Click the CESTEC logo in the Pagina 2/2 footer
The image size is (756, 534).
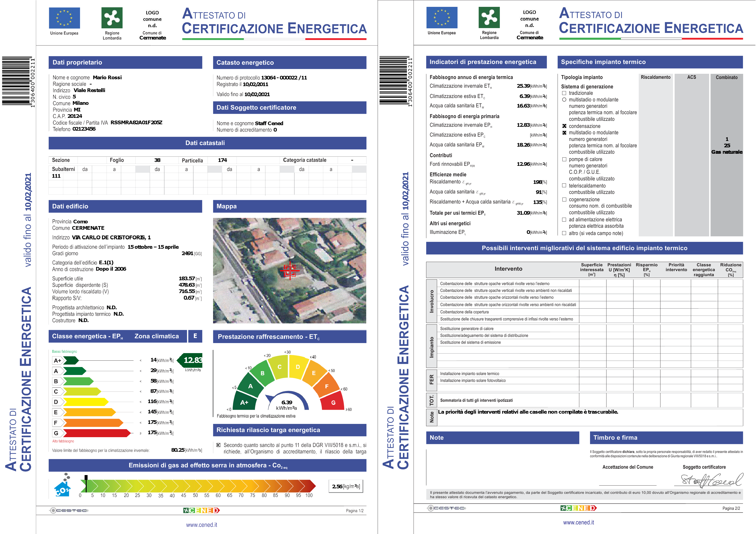[x=446, y=508]
